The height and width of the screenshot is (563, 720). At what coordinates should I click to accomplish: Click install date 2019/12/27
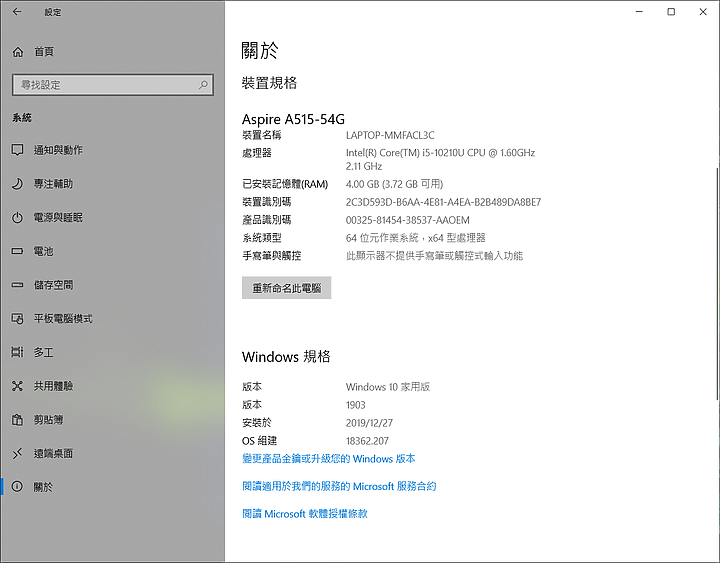369,423
